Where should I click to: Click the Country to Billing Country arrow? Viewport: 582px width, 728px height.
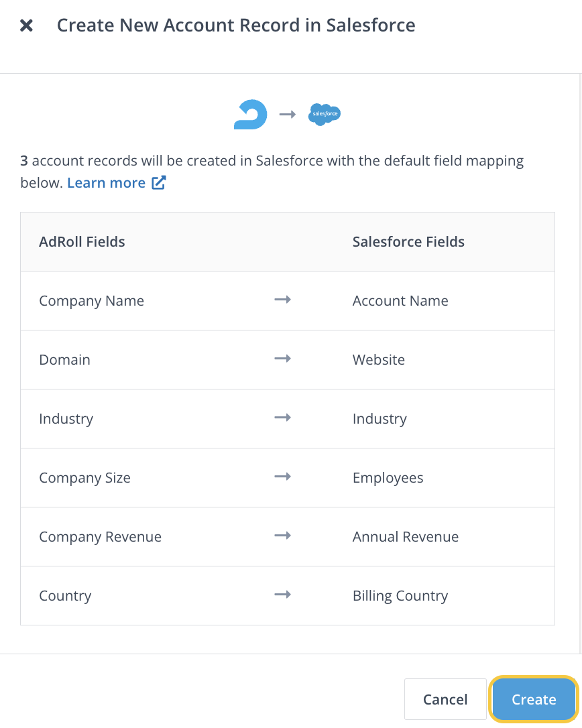pos(283,595)
